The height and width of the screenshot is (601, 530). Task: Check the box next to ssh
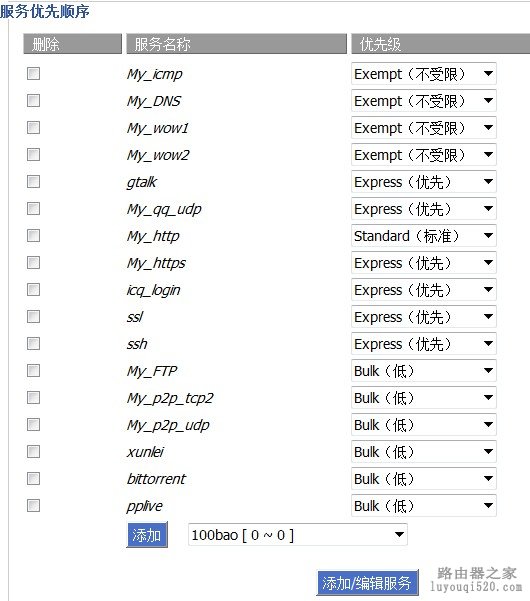pyautogui.click(x=33, y=344)
